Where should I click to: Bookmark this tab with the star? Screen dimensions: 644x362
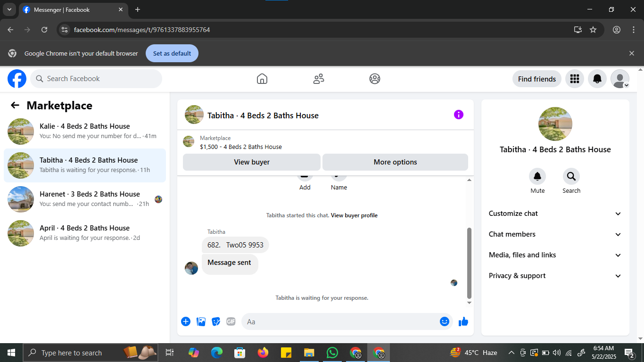(x=593, y=30)
